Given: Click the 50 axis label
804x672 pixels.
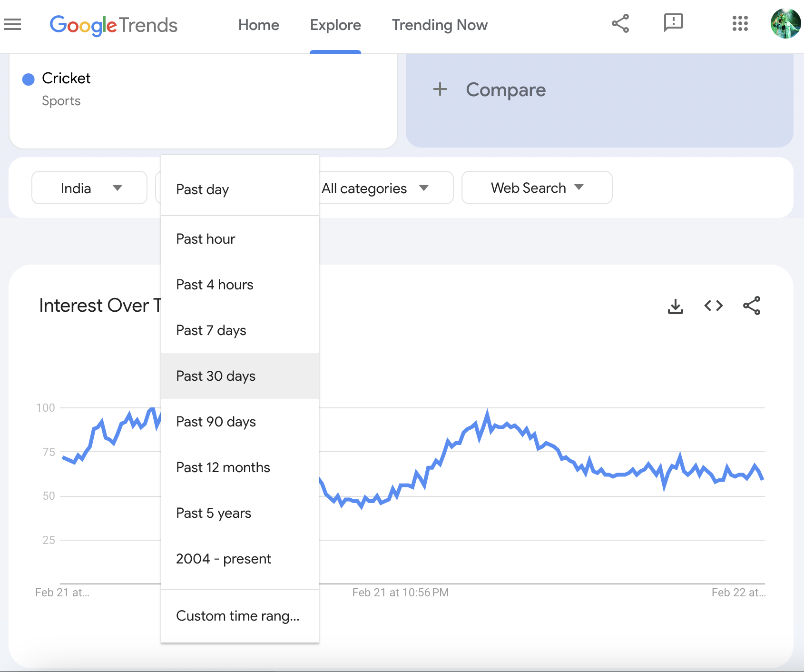Looking at the screenshot, I should click(x=49, y=496).
